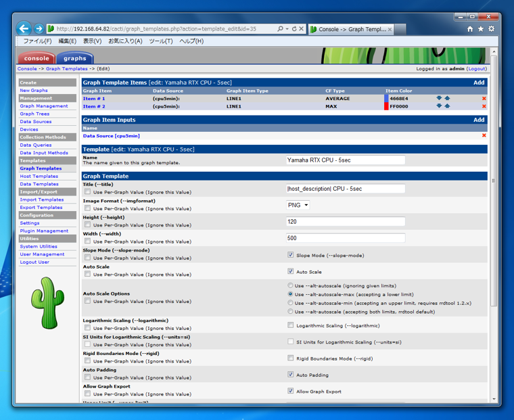The width and height of the screenshot is (514, 420).
Task: Open the 表示(V) menu
Action: click(92, 41)
